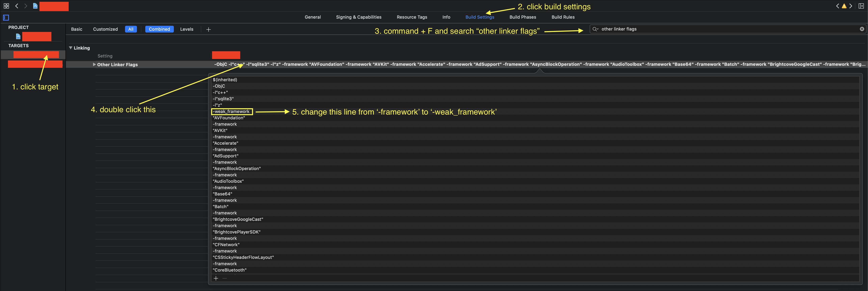
Task: Switch to the Build Phases tab
Action: (522, 17)
